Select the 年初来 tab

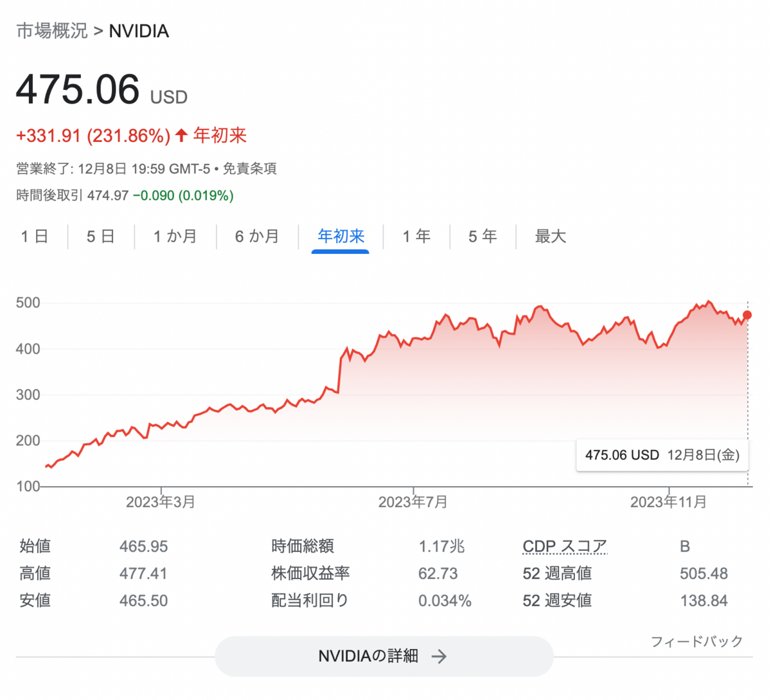click(341, 237)
